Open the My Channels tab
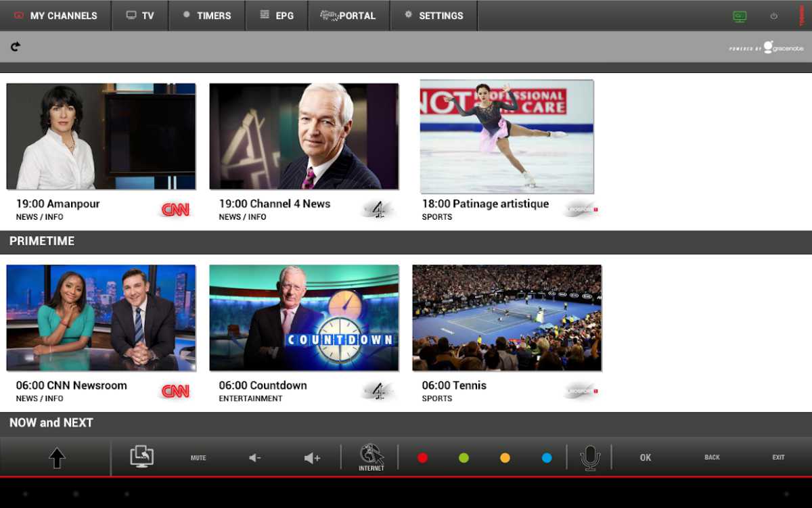Viewport: 812px width, 508px height. [55, 16]
